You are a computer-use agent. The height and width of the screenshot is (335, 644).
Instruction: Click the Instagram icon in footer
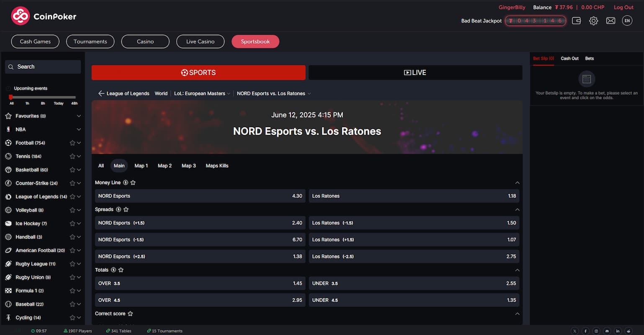point(596,331)
